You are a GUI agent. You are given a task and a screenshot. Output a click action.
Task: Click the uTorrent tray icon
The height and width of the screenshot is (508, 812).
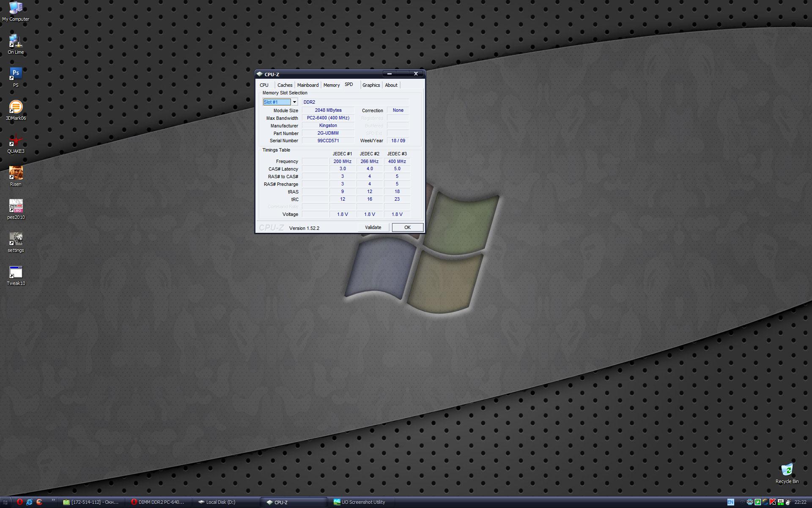pos(757,502)
